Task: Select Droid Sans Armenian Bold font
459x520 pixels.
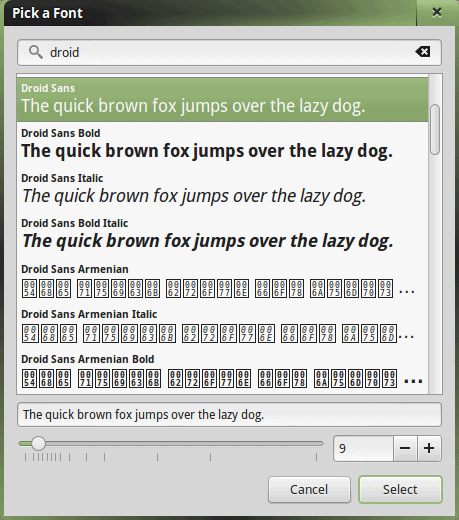Action: pyautogui.click(x=222, y=370)
